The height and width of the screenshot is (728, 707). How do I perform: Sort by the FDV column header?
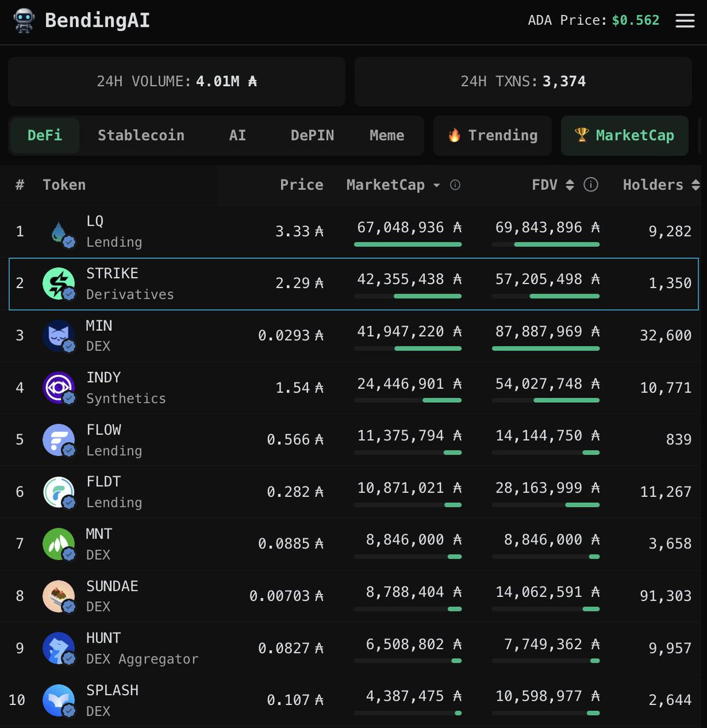552,185
